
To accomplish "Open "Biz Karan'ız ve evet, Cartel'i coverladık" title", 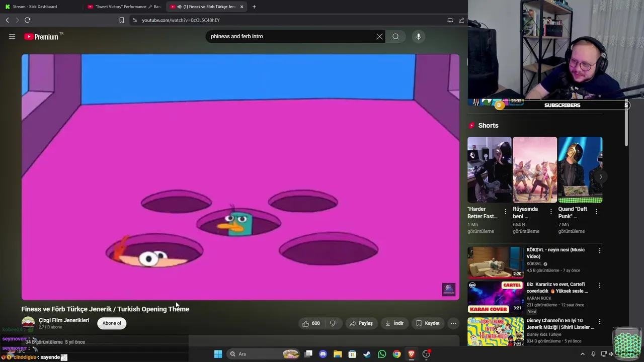I will click(557, 288).
